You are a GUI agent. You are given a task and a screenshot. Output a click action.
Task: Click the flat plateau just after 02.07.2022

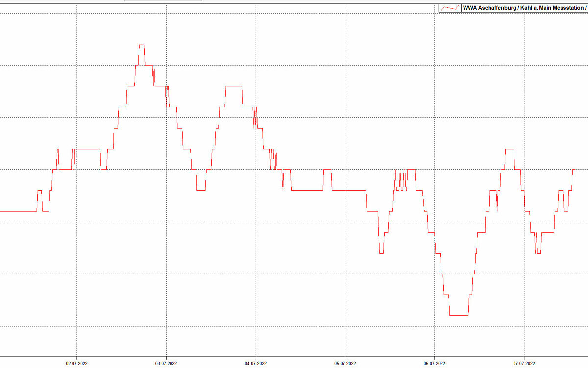pos(88,149)
